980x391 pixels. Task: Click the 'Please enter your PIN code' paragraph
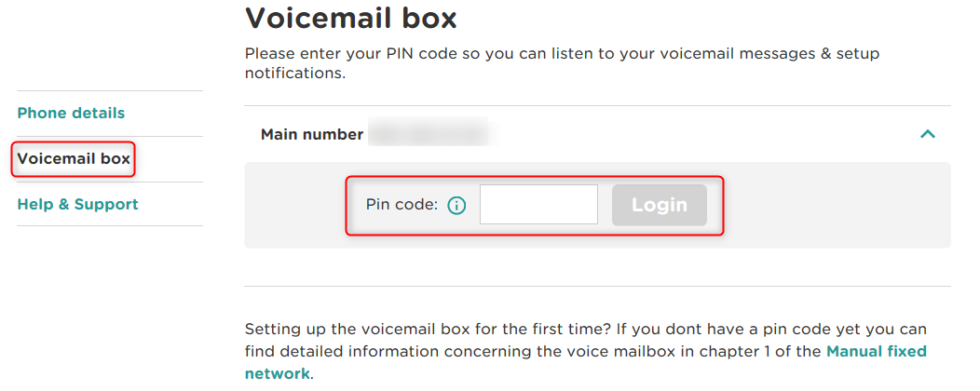(559, 54)
